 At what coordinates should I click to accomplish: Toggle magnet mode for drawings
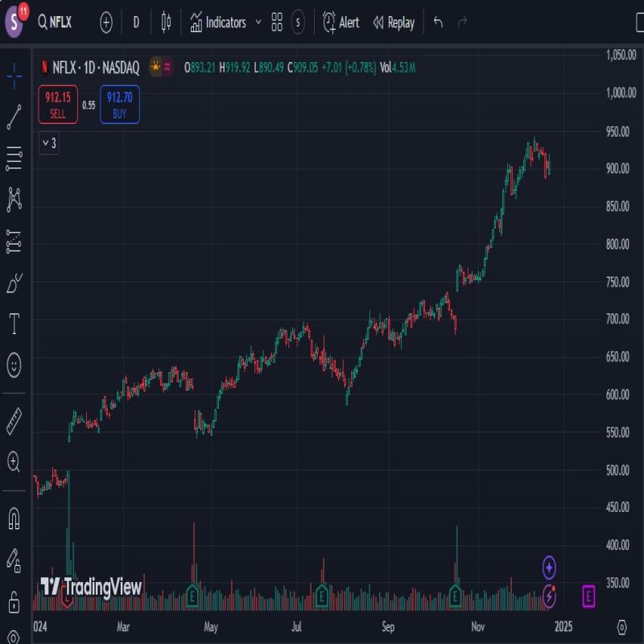click(14, 518)
